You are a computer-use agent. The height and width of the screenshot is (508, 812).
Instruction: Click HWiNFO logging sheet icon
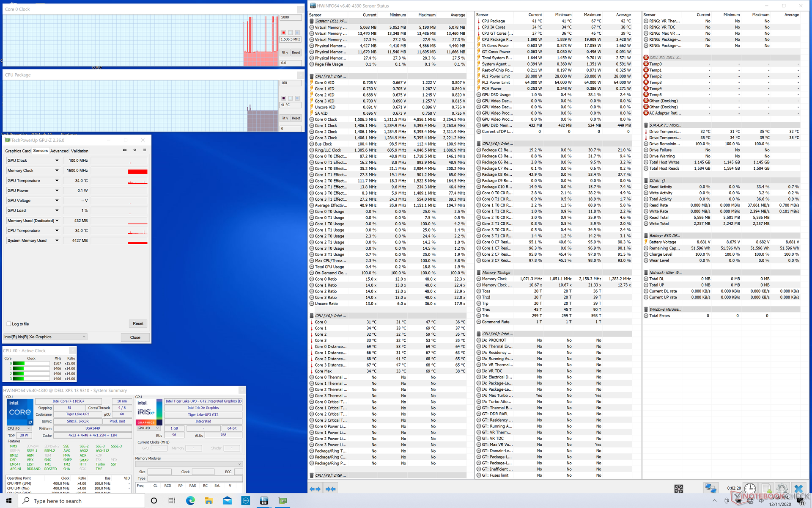tap(766, 489)
